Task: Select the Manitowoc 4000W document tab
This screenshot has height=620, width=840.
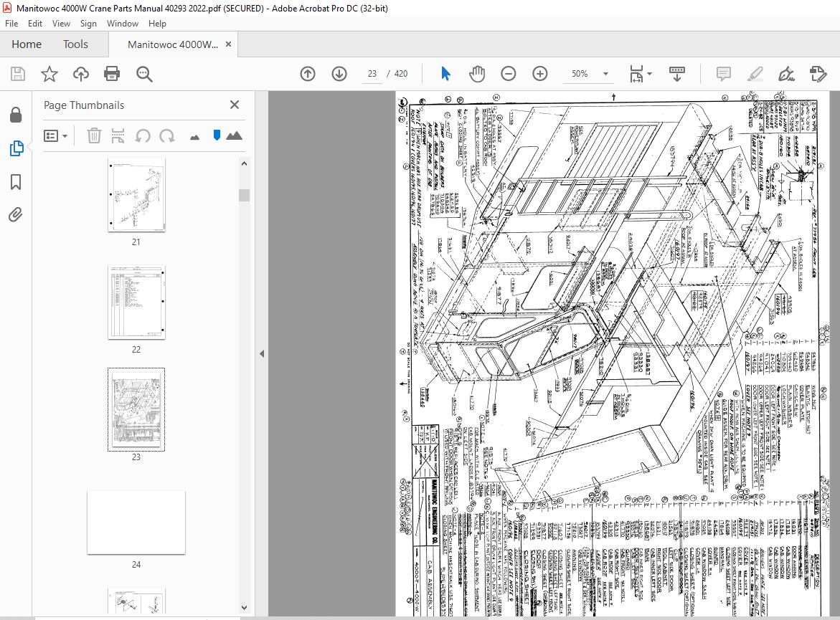Action: 172,44
